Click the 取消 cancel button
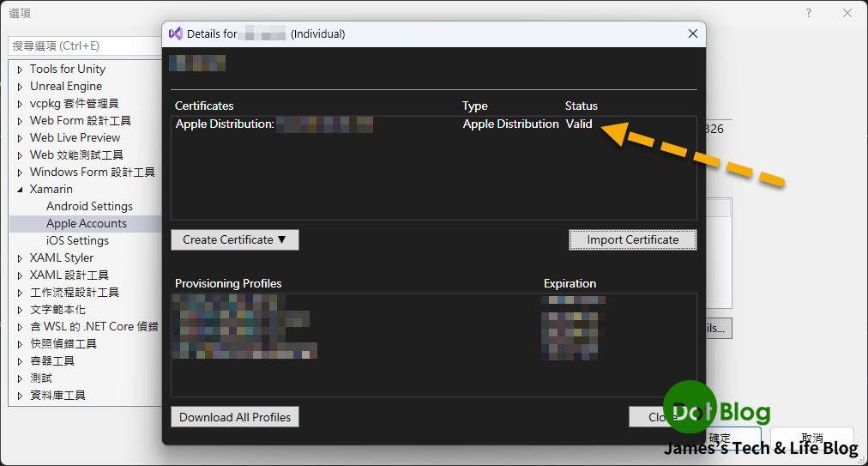 tap(811, 438)
